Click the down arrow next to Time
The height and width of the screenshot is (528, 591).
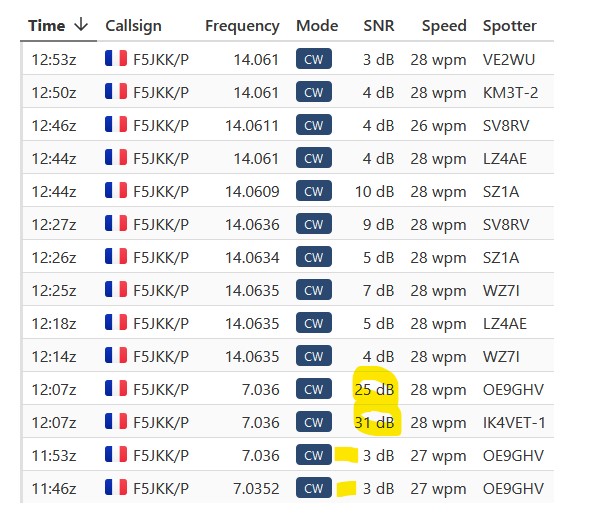click(x=81, y=25)
